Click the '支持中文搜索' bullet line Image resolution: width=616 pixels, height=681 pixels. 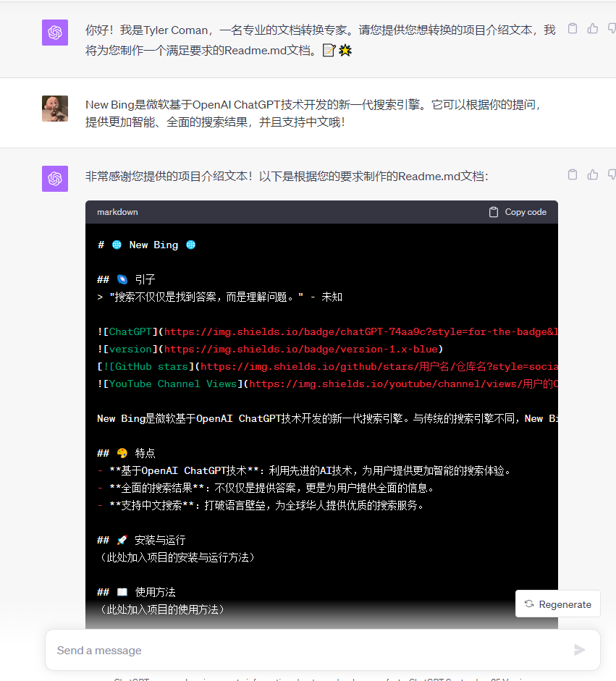point(261,506)
